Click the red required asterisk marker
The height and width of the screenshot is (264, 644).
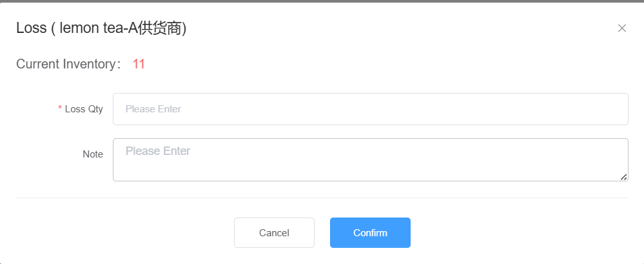[60, 109]
